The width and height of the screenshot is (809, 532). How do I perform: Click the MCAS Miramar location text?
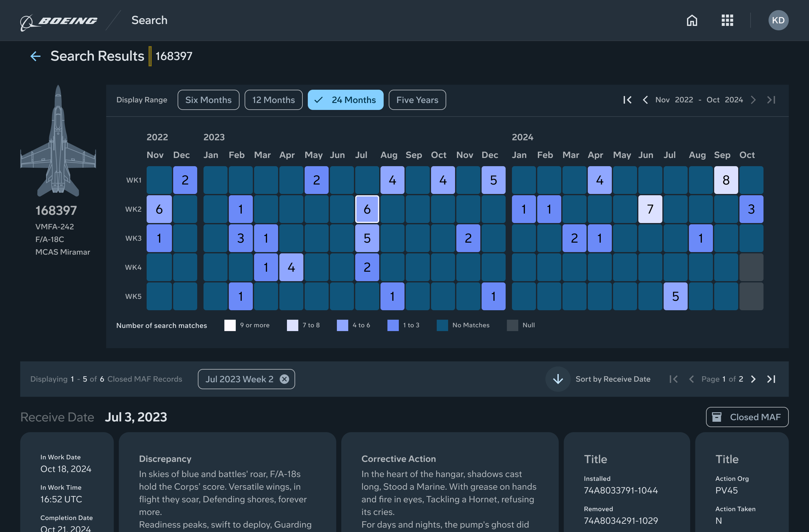[63, 252]
